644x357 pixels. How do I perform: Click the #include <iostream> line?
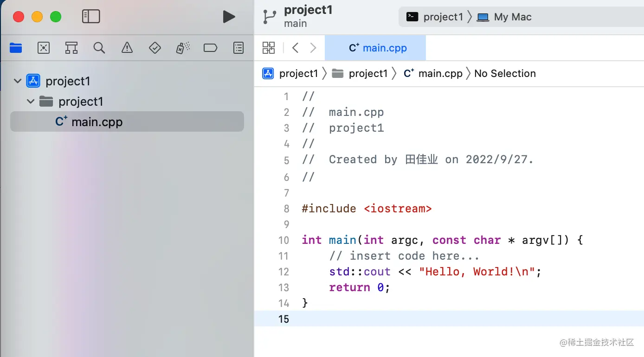tap(367, 209)
